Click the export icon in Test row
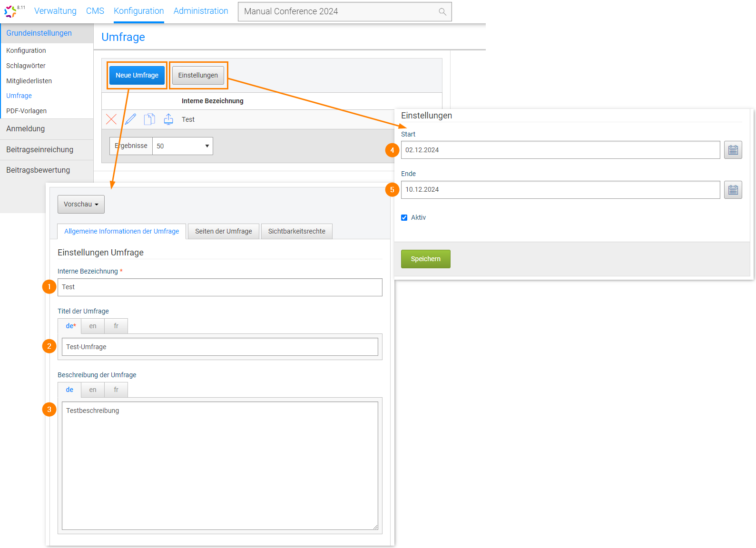 coord(168,119)
